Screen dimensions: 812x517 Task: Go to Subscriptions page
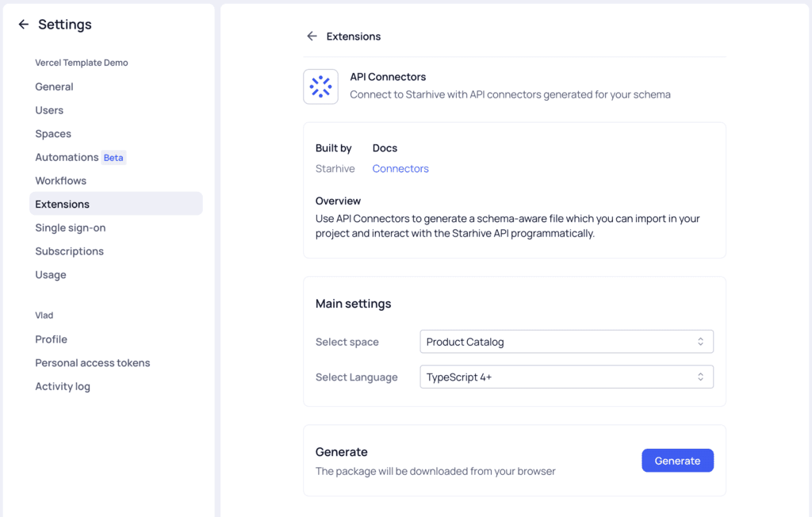[70, 251]
